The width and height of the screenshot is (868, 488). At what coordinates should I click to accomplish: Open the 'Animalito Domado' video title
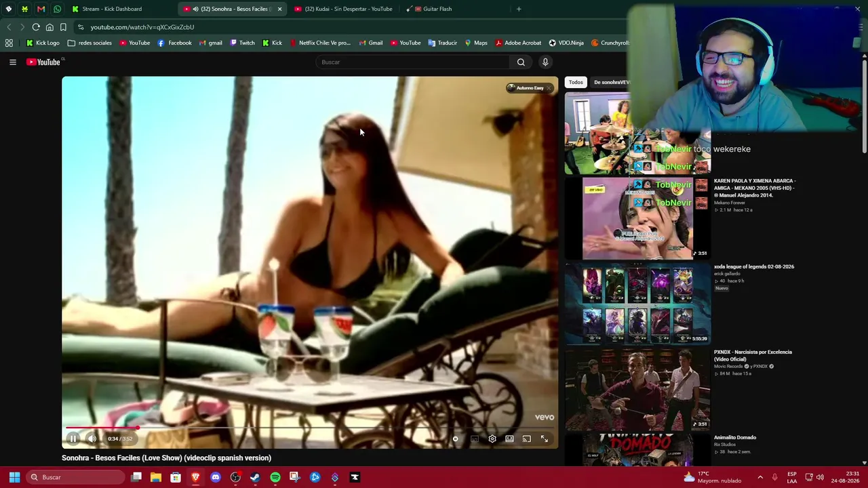[x=735, y=437]
